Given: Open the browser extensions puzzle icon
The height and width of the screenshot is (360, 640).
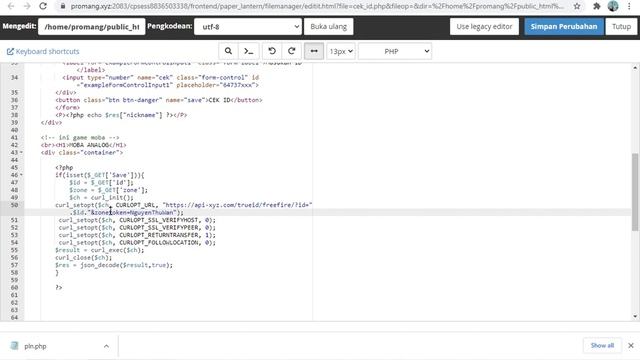Looking at the screenshot, I should point(596,6).
